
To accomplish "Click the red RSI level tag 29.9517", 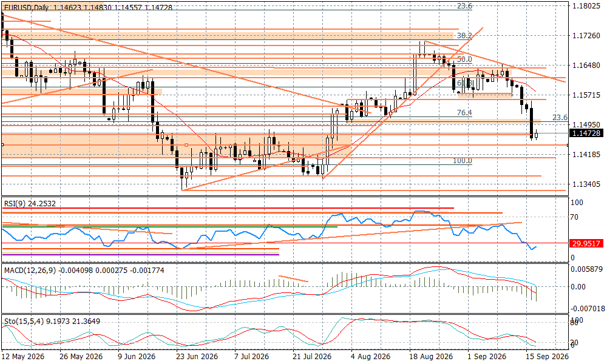I will pyautogui.click(x=586, y=243).
